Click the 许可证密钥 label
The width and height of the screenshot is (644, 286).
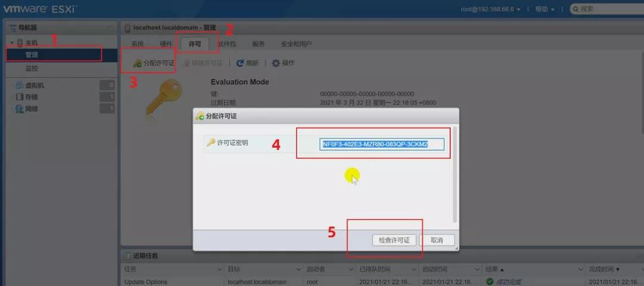pyautogui.click(x=233, y=143)
